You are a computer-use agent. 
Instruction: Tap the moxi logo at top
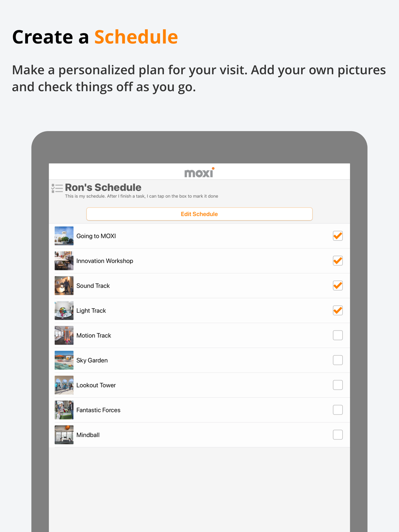pyautogui.click(x=199, y=172)
